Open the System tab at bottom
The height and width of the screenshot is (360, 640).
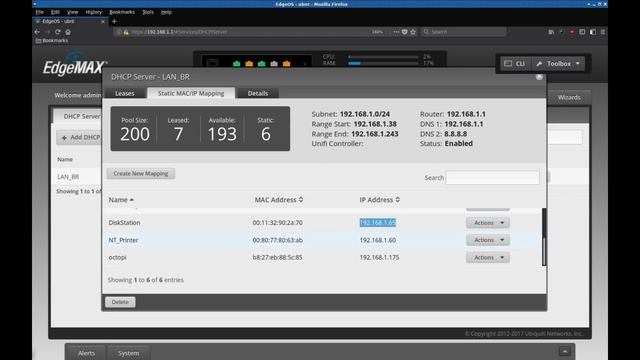pos(129,353)
